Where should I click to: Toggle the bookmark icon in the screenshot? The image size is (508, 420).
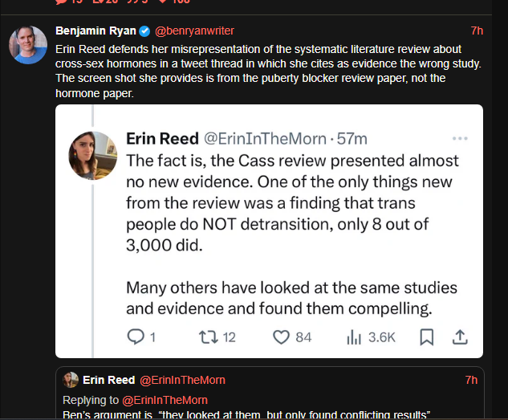(427, 337)
